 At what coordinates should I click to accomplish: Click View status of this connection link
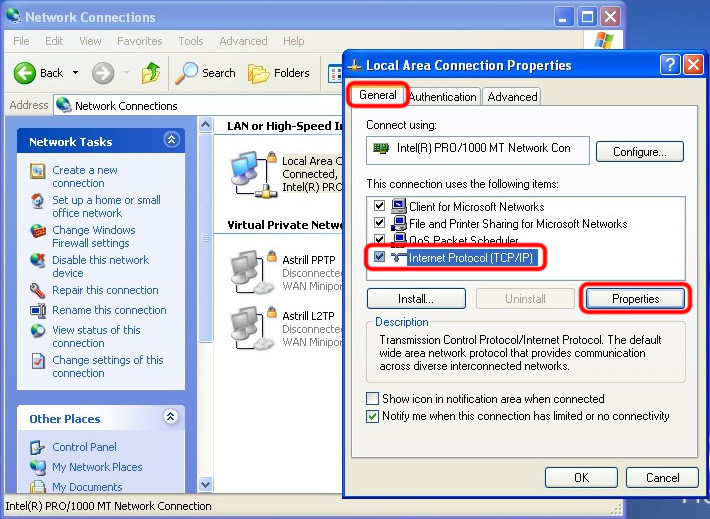pos(96,336)
